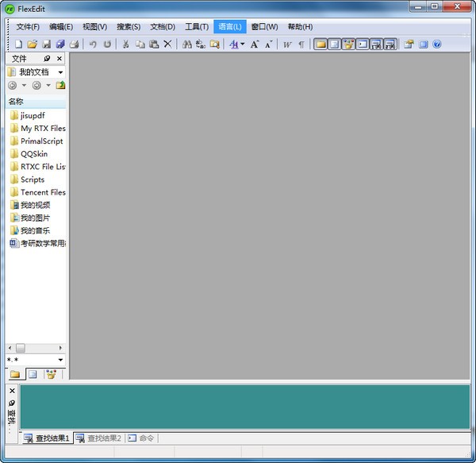
Task: Toggle the favorites panel toolbar button
Action: pyautogui.click(x=348, y=44)
